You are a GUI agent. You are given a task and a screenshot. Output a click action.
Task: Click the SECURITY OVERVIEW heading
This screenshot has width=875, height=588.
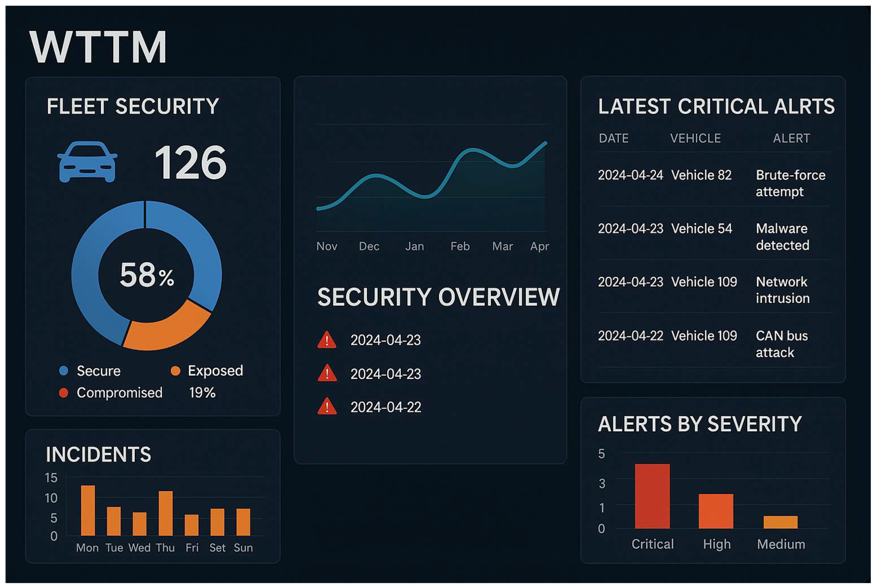click(438, 297)
